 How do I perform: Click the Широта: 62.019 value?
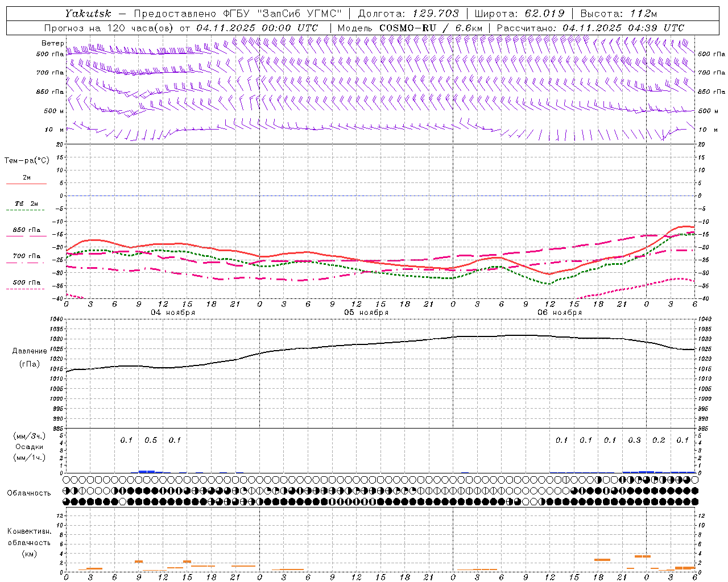[520, 14]
